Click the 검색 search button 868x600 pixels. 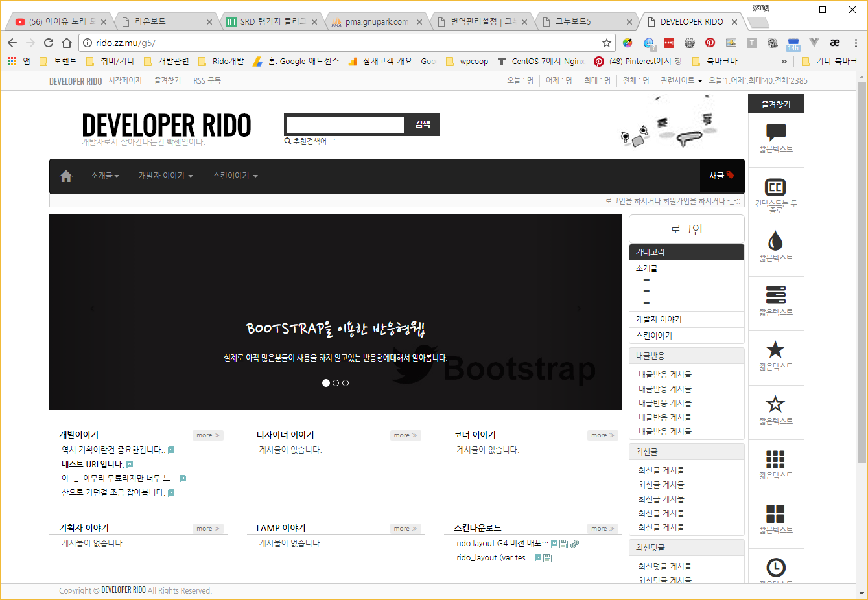click(423, 124)
